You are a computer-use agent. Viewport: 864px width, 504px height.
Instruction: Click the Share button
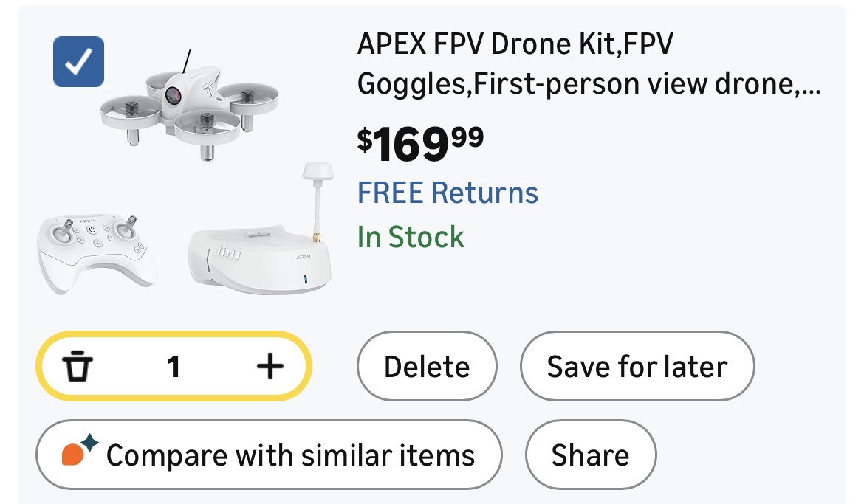(x=591, y=455)
